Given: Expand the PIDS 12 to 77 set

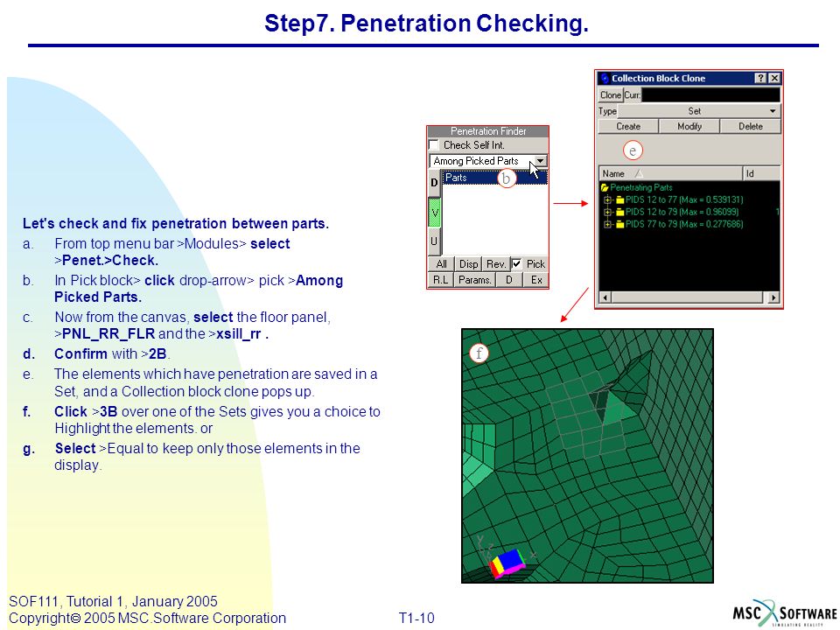Looking at the screenshot, I should 607,199.
